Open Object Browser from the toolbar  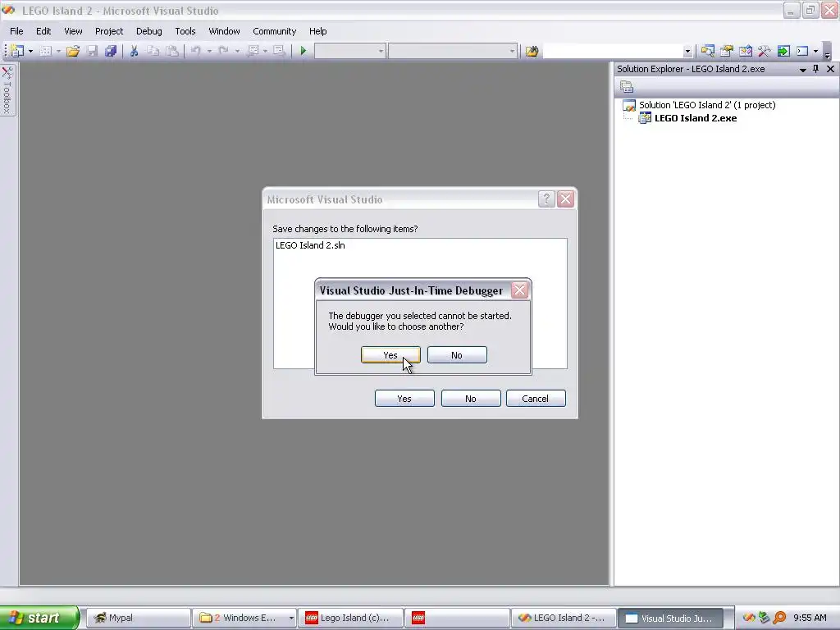(x=745, y=51)
